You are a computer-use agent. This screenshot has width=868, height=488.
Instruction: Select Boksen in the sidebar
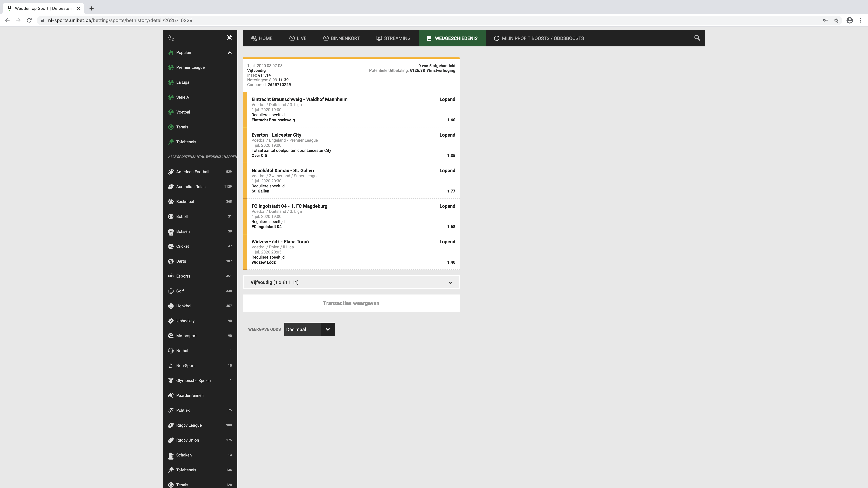[x=183, y=231]
